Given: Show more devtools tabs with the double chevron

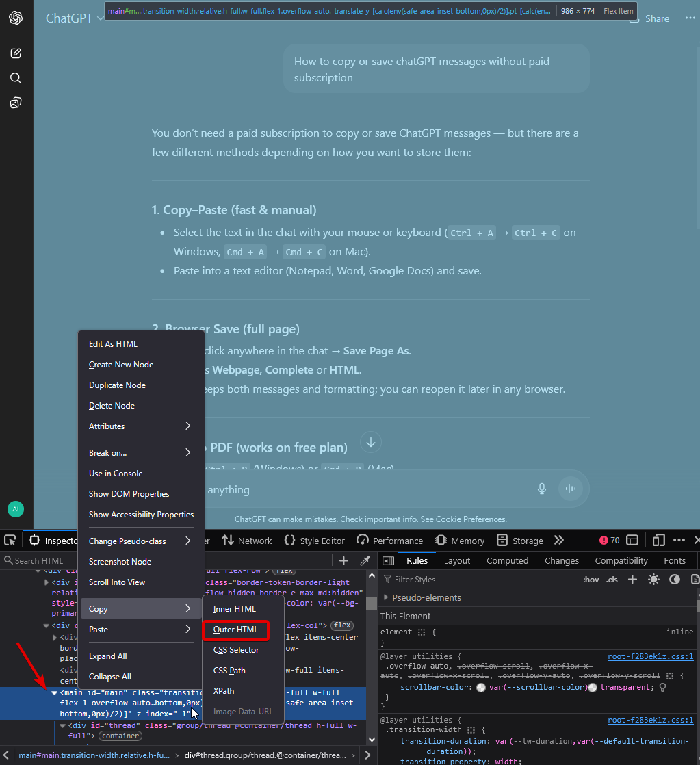Looking at the screenshot, I should point(559,540).
